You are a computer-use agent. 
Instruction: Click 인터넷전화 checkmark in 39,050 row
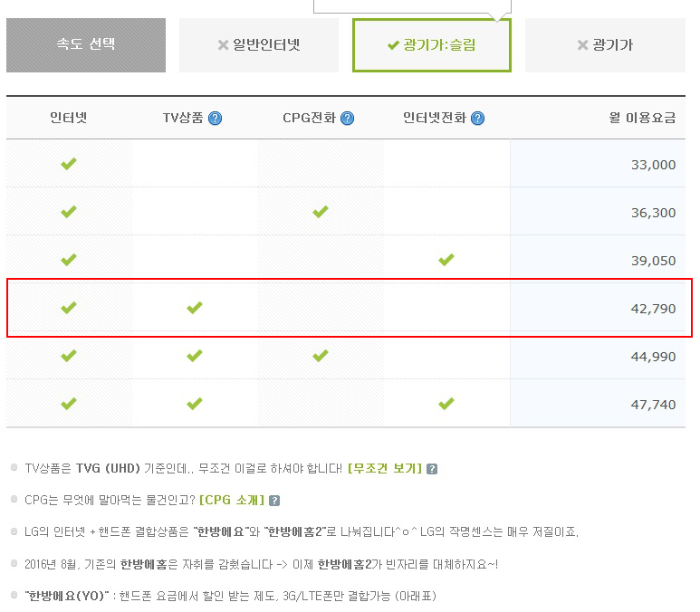[x=446, y=260]
